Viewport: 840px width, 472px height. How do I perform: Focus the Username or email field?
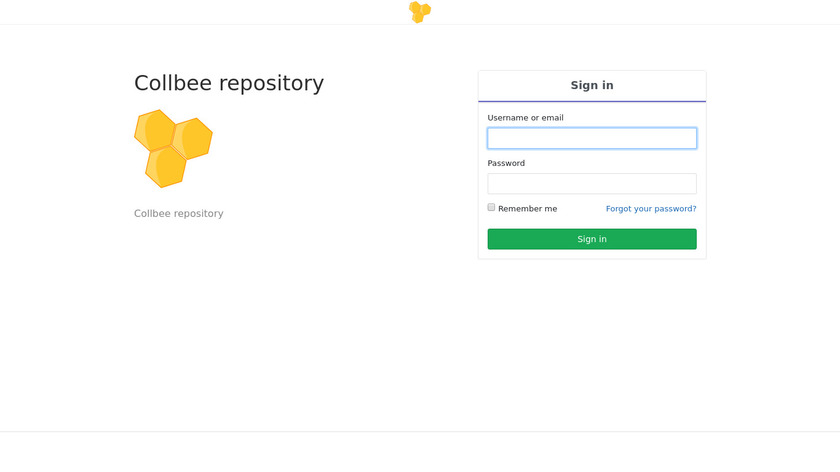tap(592, 138)
